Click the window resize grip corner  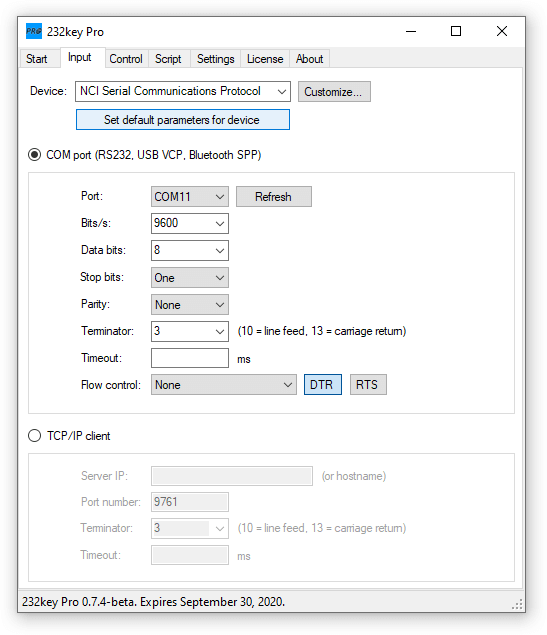tap(517, 604)
